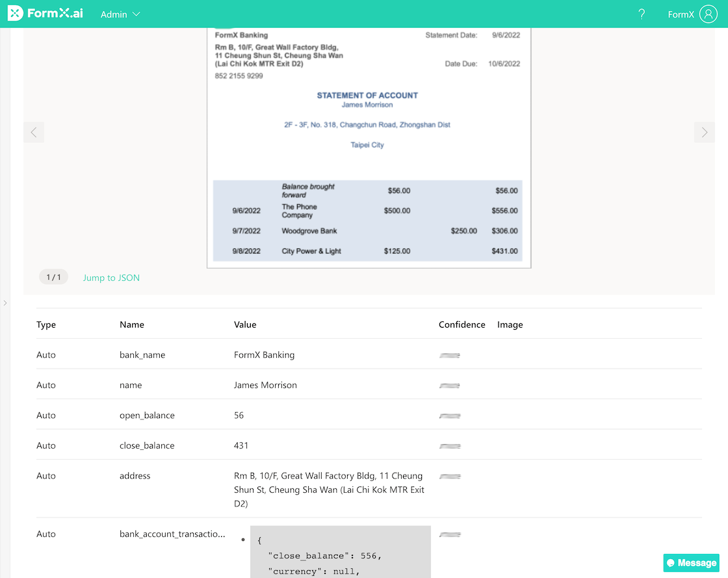
Task: Select the 'James Morrison' value in table
Action: point(266,385)
